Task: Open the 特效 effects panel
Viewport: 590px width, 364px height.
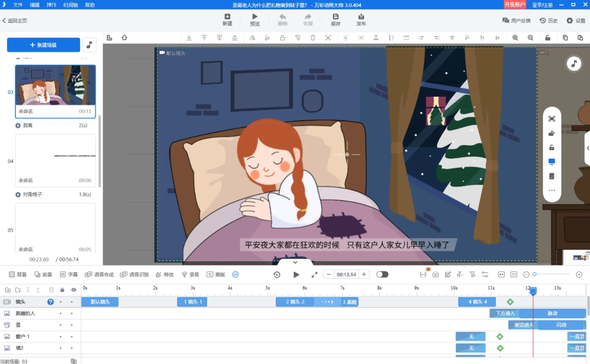Action: pyautogui.click(x=165, y=274)
